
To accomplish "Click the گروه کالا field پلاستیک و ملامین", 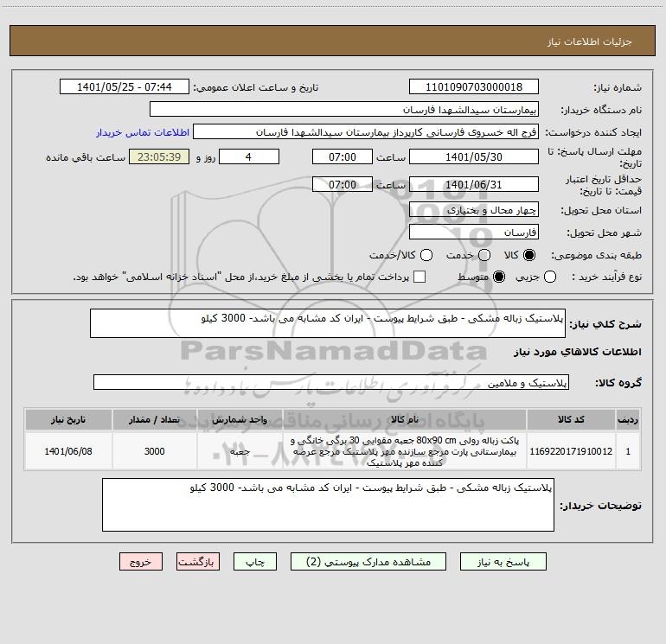I will [331, 382].
